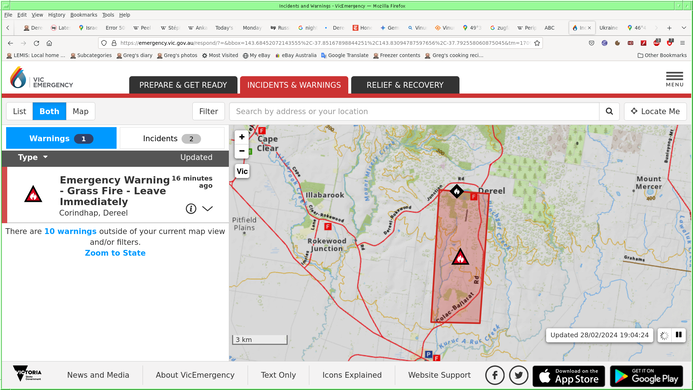Click the black diamond incident marker near Dereel
Viewport: 693px width, 390px height.
coord(457,191)
